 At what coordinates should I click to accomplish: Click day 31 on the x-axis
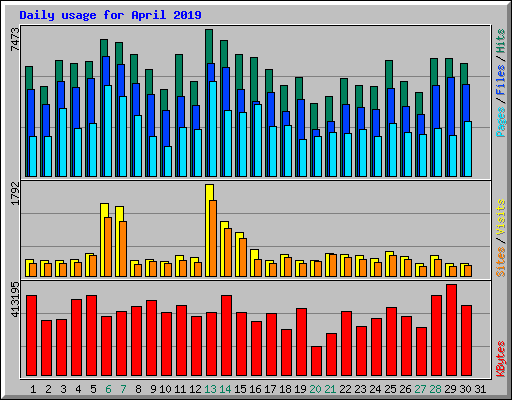(x=480, y=389)
